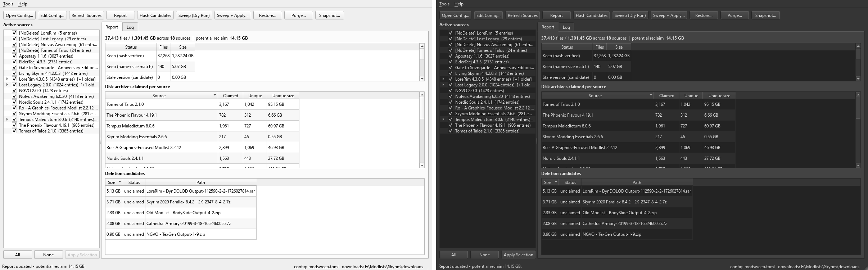
Task: Open the Help menu in the light window
Action: pos(23,4)
